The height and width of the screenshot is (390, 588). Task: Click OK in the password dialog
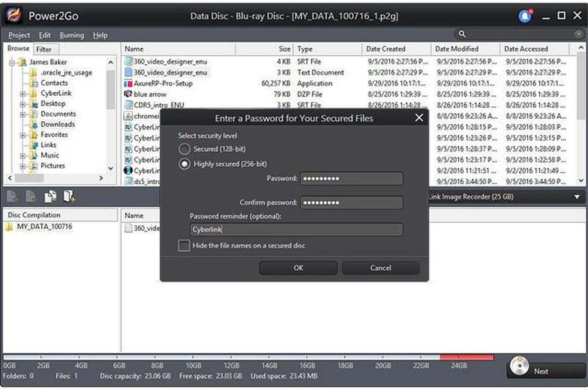tap(298, 268)
